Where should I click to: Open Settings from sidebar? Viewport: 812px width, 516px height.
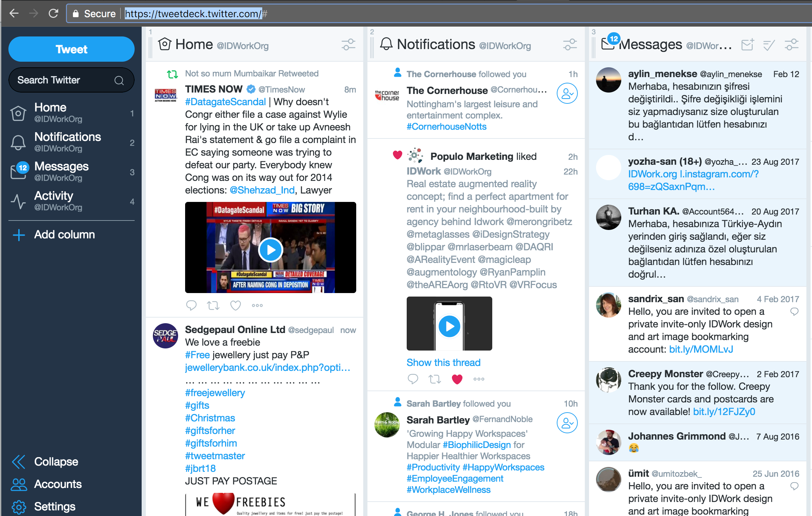pos(43,507)
